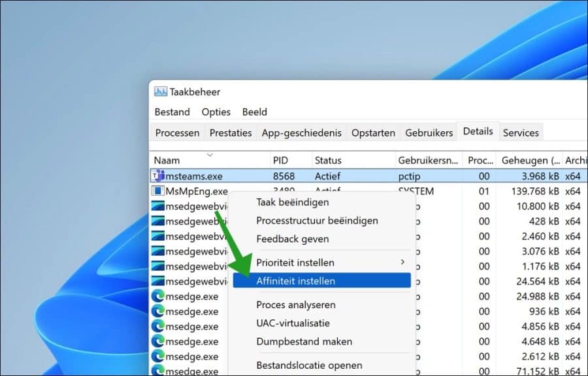588x376 pixels.
Task: Click the 1.176 kB memory value
Action: (x=540, y=266)
